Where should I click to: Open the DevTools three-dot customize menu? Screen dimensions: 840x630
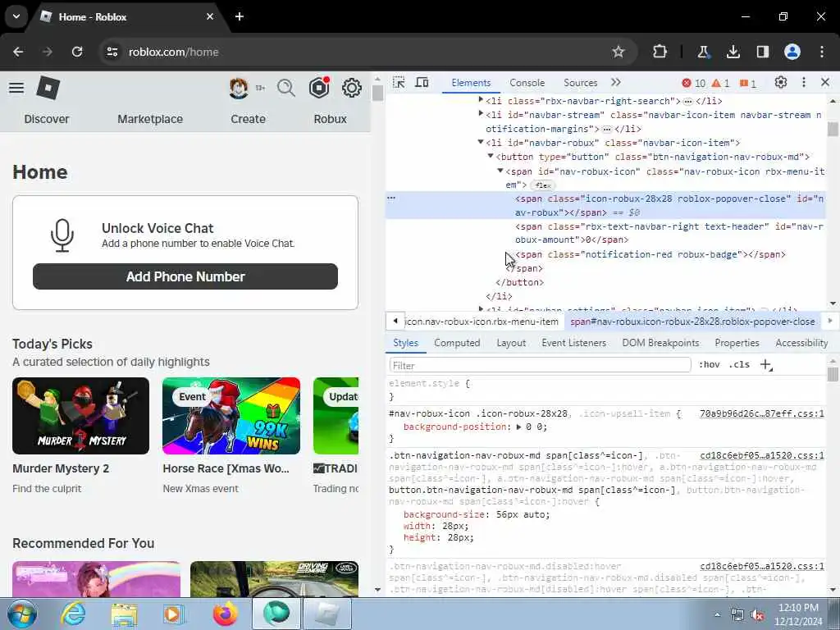tap(804, 83)
